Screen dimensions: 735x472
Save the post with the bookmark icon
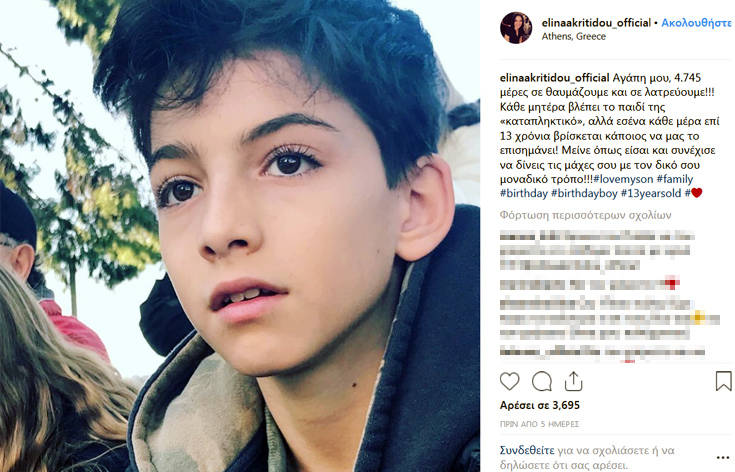723,381
